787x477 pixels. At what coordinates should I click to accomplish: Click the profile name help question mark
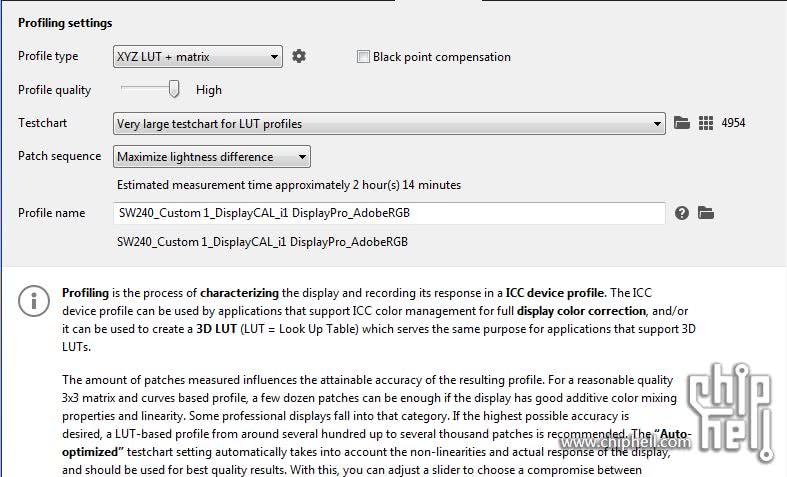[682, 213]
